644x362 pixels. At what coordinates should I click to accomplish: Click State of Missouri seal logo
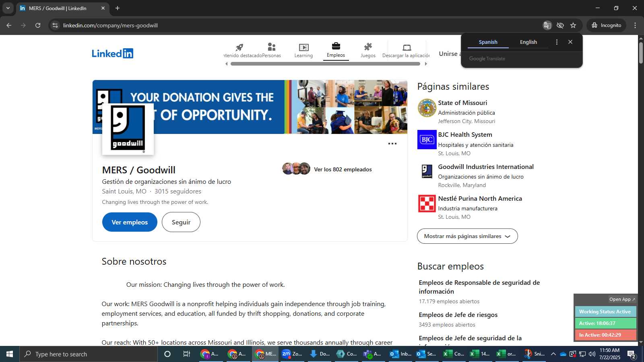(427, 108)
